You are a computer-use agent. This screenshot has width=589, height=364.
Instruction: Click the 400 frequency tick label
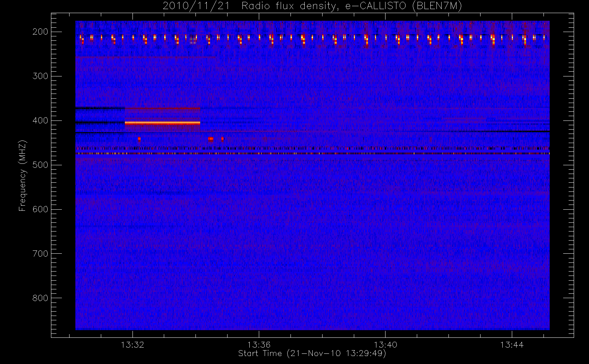[x=40, y=120]
